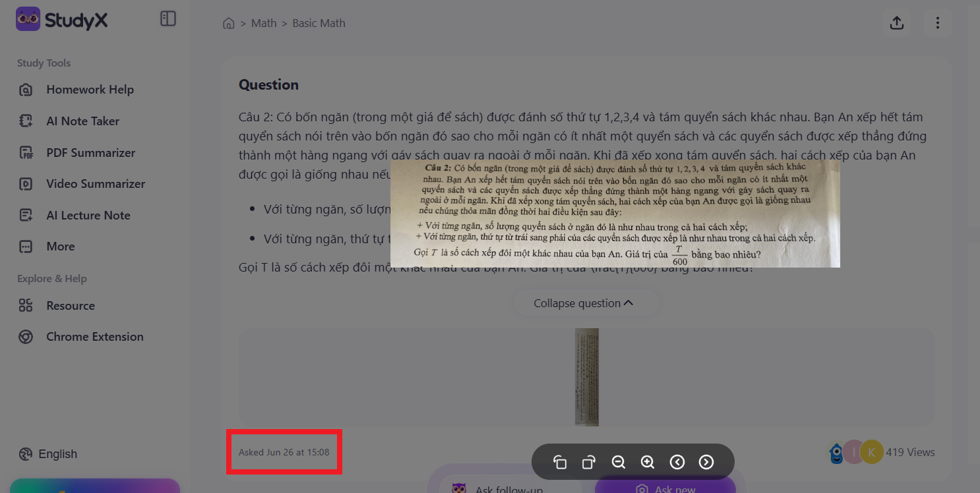Rotate the image left
Image resolution: width=980 pixels, height=493 pixels.
click(560, 462)
